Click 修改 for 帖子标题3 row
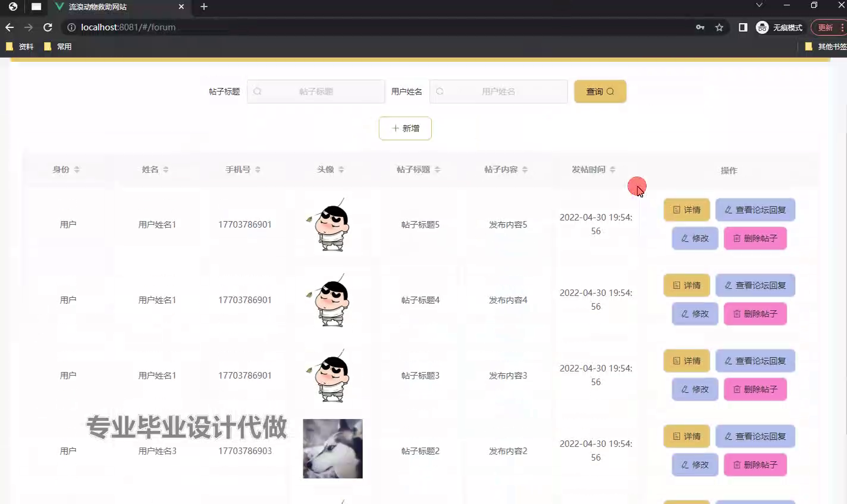Viewport: 847px width, 504px height. coord(695,389)
